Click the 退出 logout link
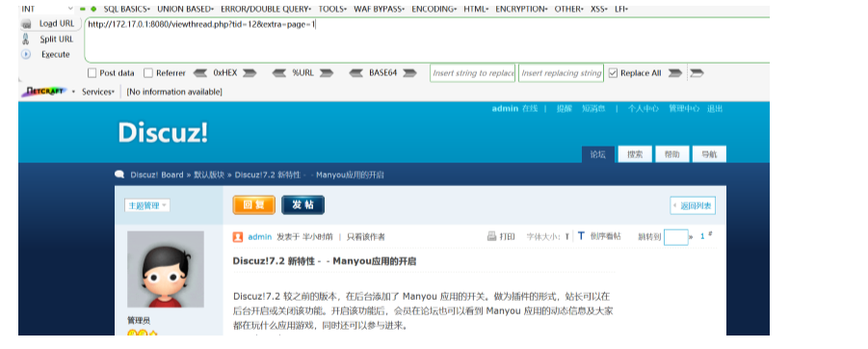 pyautogui.click(x=715, y=109)
